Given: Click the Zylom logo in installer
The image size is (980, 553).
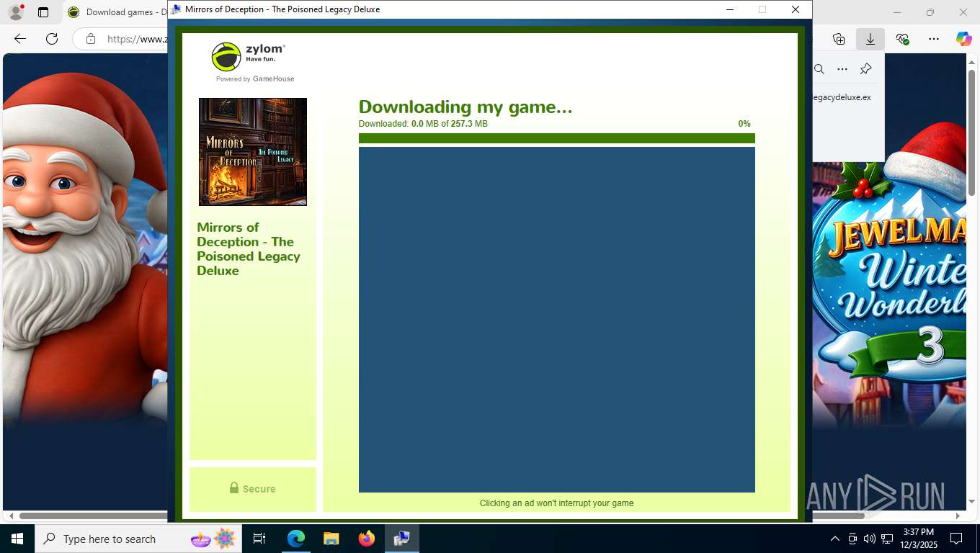Looking at the screenshot, I should [x=249, y=56].
